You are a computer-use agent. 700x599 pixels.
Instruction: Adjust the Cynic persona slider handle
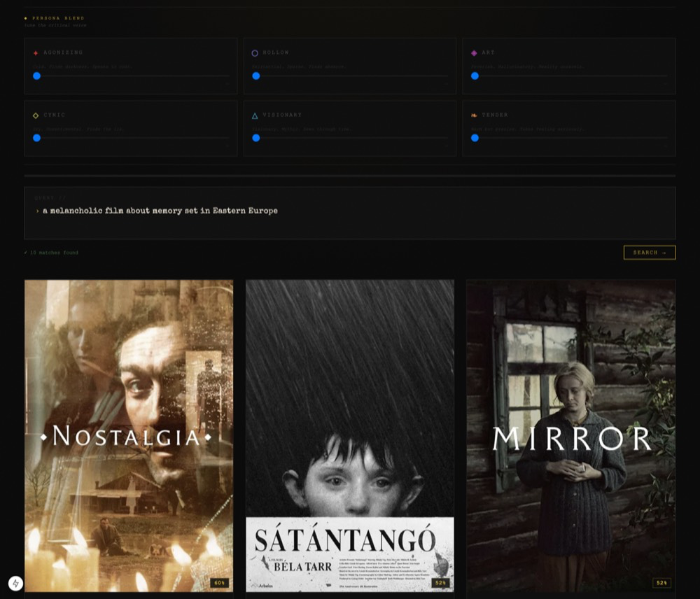coord(37,138)
